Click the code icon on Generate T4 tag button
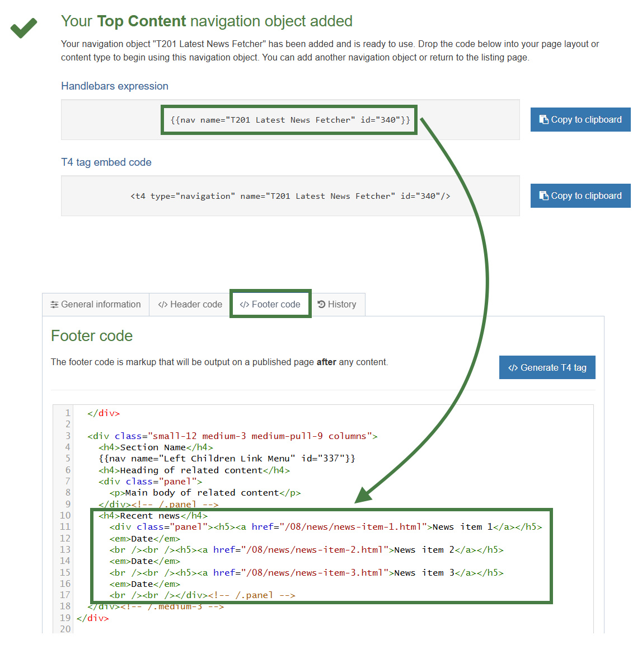The image size is (642, 672). (513, 367)
